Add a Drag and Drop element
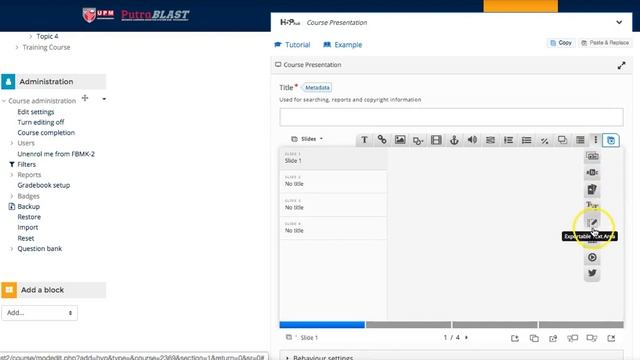This screenshot has width=640, height=360. (x=562, y=140)
